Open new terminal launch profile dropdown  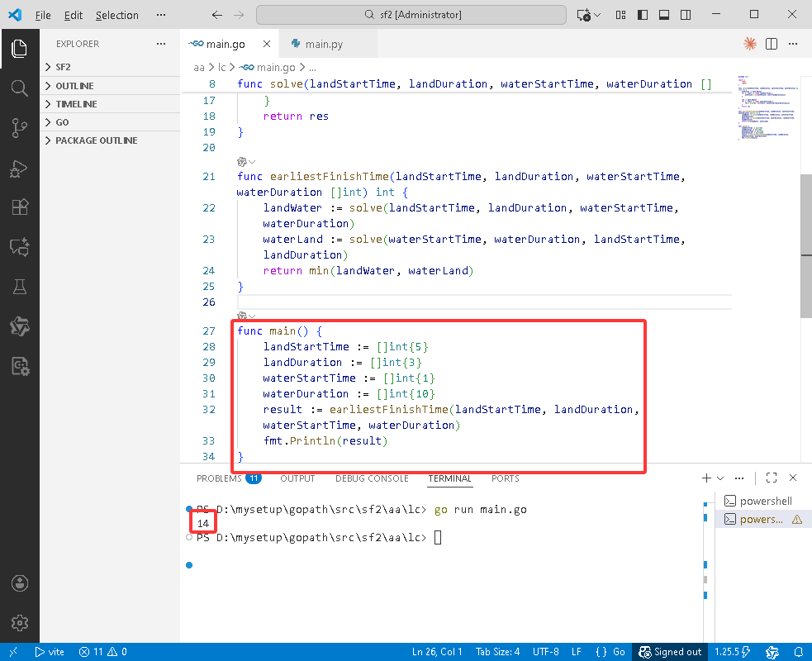coord(720,478)
